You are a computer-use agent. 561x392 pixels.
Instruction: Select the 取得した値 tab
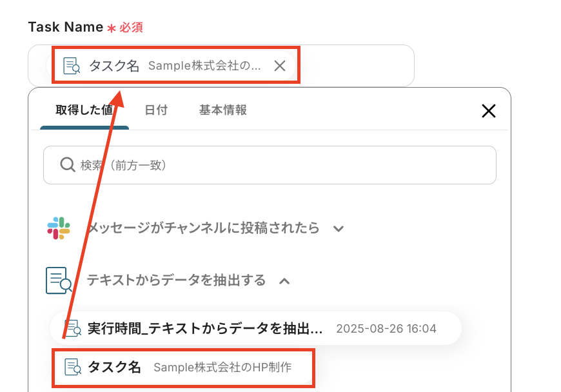84,110
